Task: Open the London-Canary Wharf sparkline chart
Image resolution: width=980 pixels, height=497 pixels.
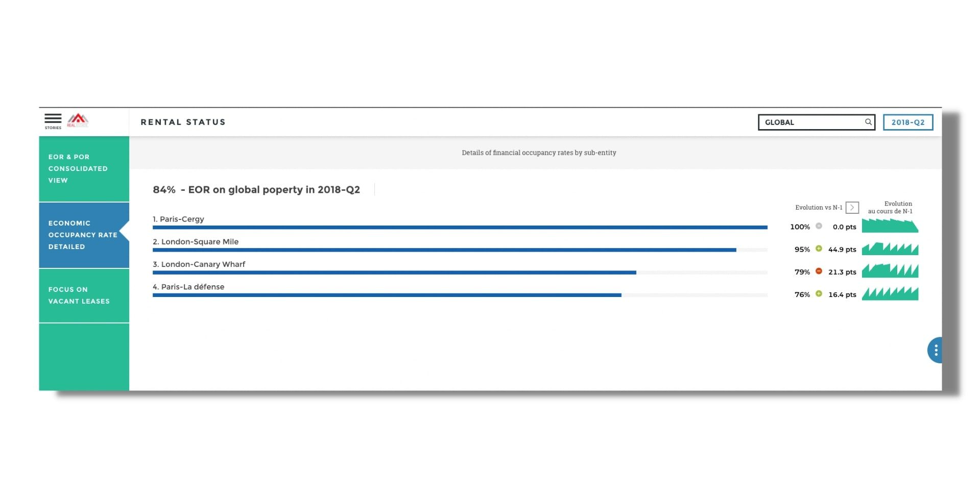Action: pos(890,271)
